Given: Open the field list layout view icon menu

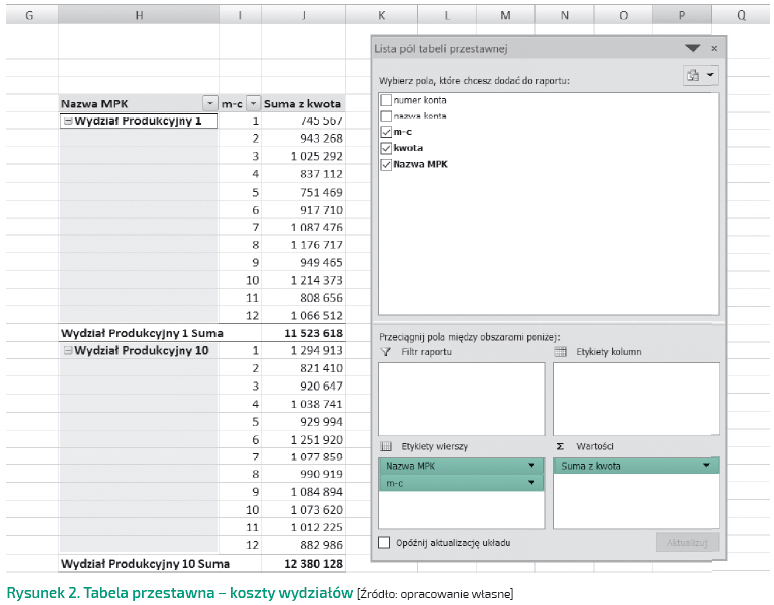Looking at the screenshot, I should click(x=700, y=76).
